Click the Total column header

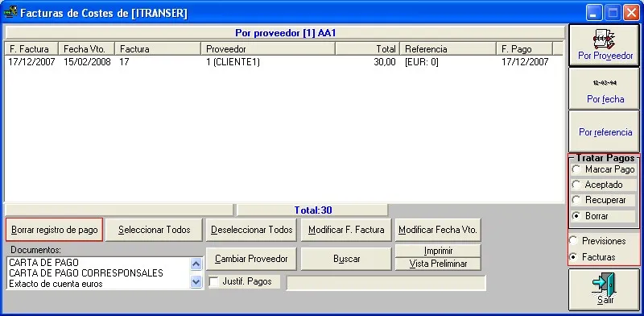(368, 49)
